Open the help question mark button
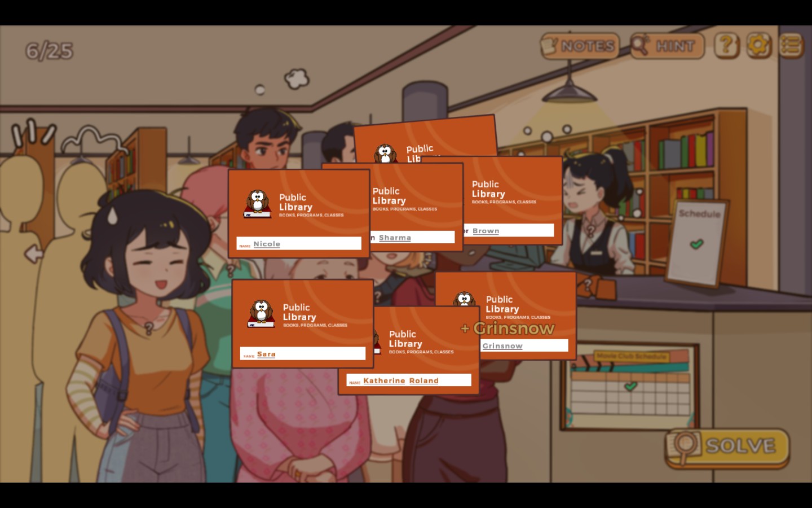Viewport: 812px width, 508px height. pyautogui.click(x=726, y=45)
